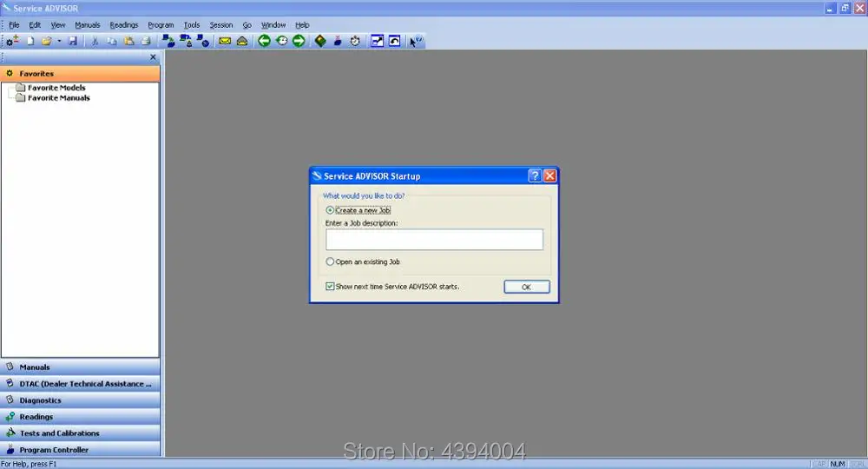Viewport: 868px width, 469px height.
Task: Open the Edit menu
Action: pos(35,25)
